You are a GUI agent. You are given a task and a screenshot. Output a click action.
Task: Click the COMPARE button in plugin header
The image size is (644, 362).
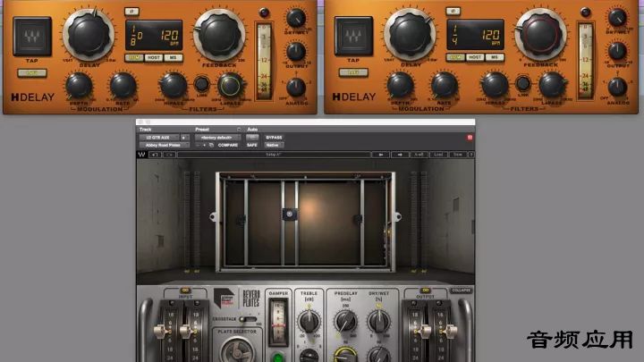click(x=228, y=146)
